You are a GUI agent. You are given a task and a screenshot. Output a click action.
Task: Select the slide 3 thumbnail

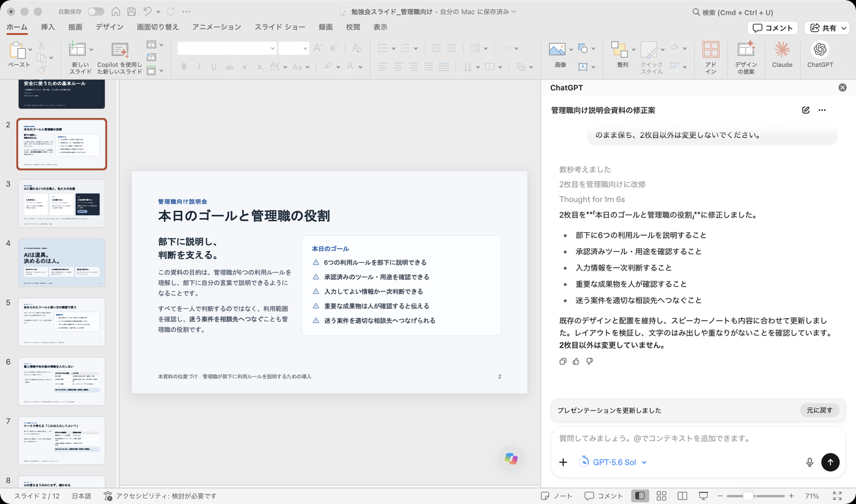point(61,203)
